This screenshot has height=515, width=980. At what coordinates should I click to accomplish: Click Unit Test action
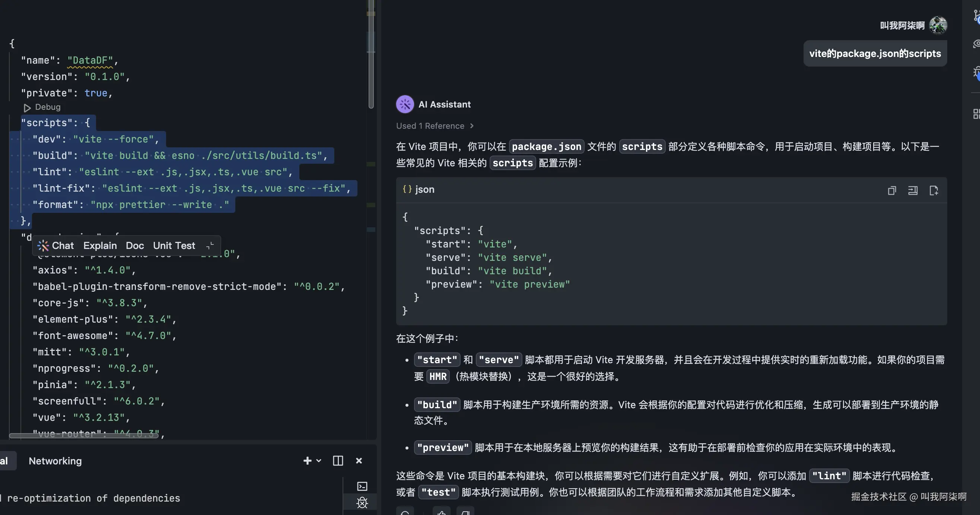tap(174, 246)
